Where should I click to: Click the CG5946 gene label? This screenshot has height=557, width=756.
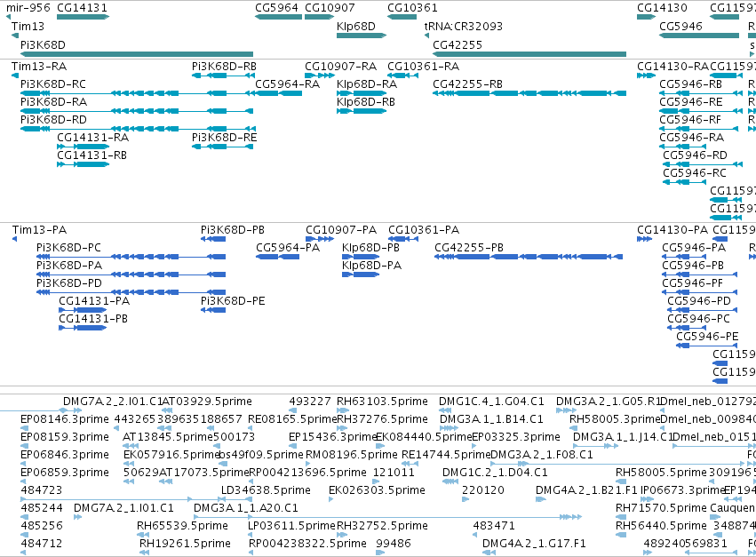(x=680, y=26)
